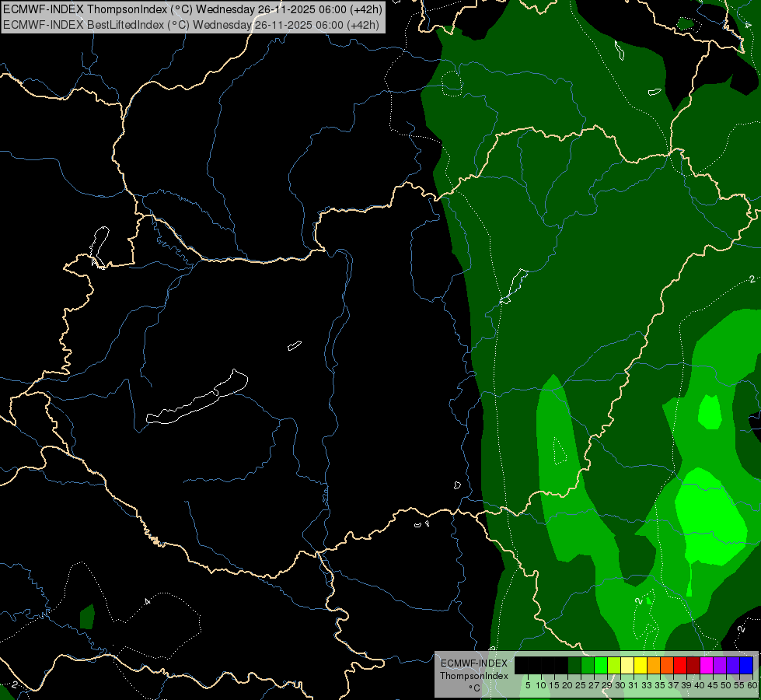The height and width of the screenshot is (700, 761).
Task: Click legend tick value 29
Action: (607, 685)
